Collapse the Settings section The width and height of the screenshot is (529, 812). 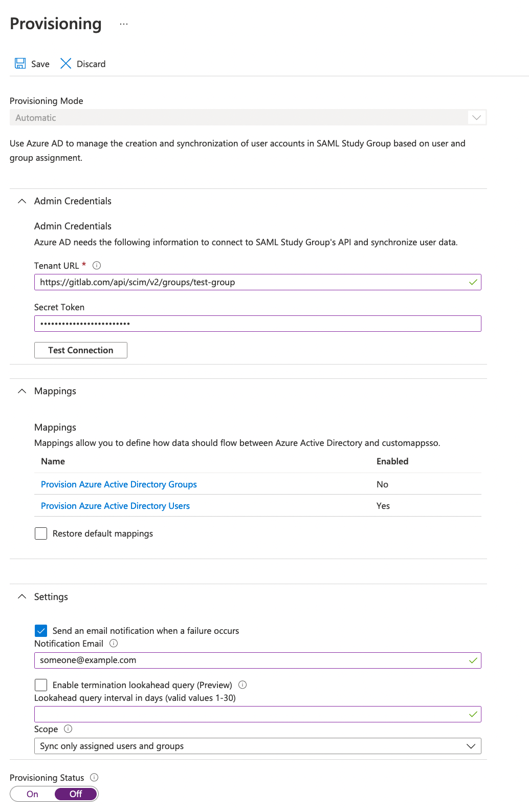tap(21, 596)
